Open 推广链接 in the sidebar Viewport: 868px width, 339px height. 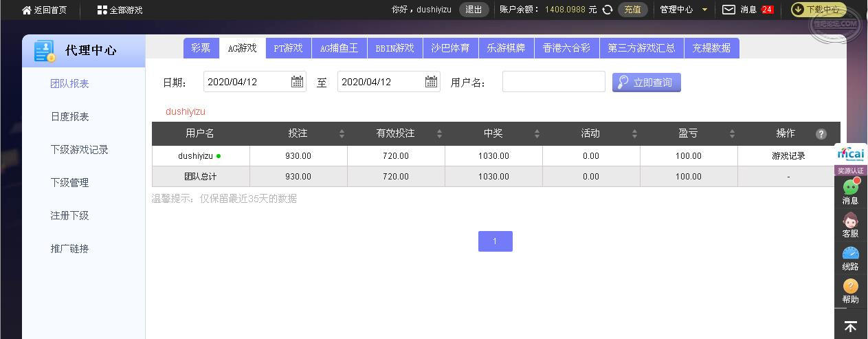click(x=69, y=249)
